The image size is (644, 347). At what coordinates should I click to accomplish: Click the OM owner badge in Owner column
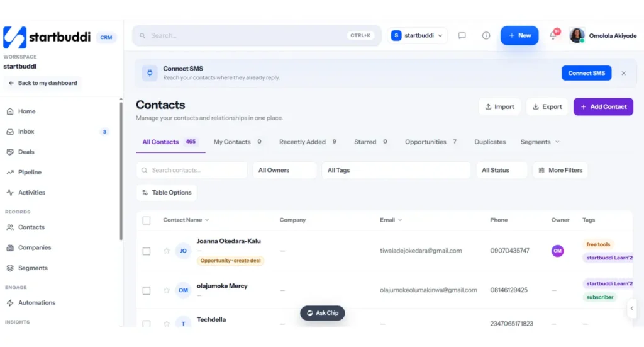(557, 251)
